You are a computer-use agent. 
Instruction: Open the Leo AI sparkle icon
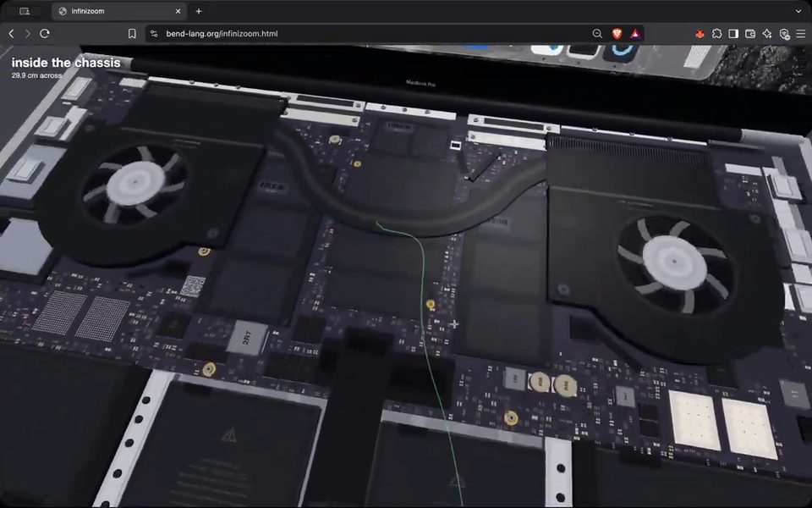pyautogui.click(x=767, y=34)
